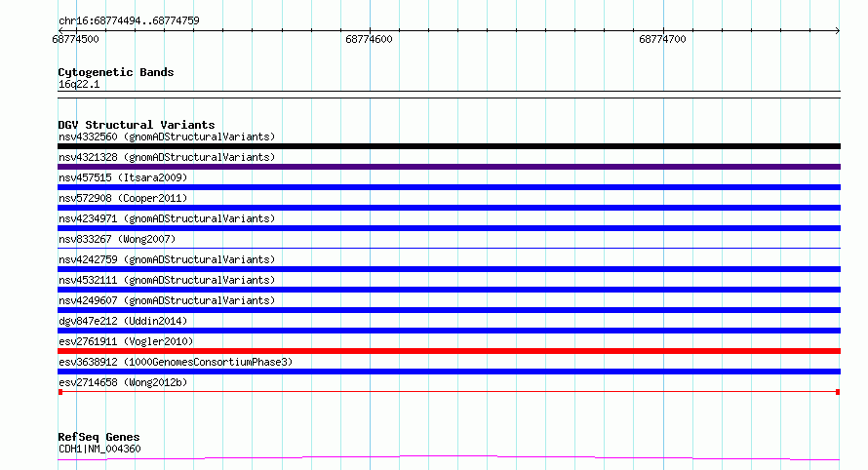Select the nsv4234971 (gnomADStructuralVariants) label
The image size is (868, 470).
[x=167, y=218]
